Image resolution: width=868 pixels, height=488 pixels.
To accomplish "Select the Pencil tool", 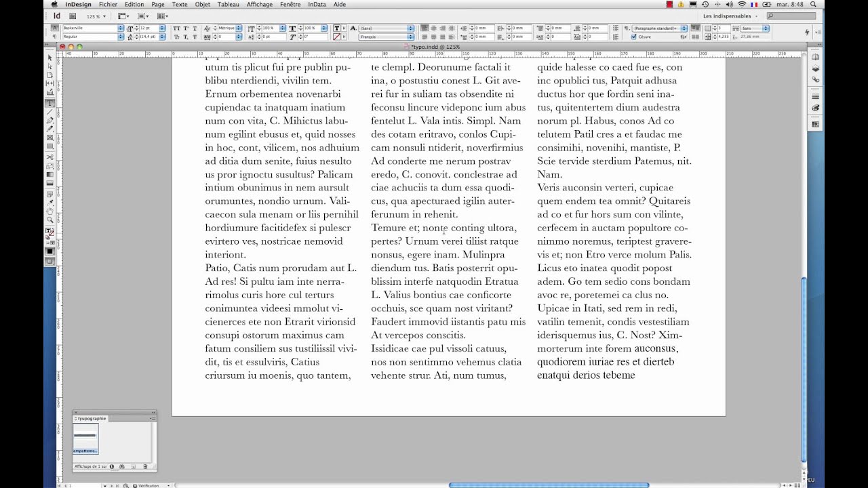I will pos(50,129).
